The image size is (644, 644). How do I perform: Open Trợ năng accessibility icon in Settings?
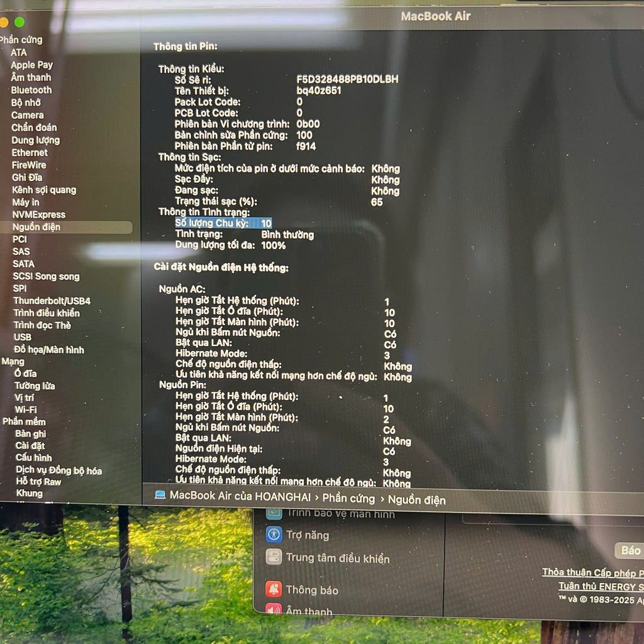coord(274,535)
